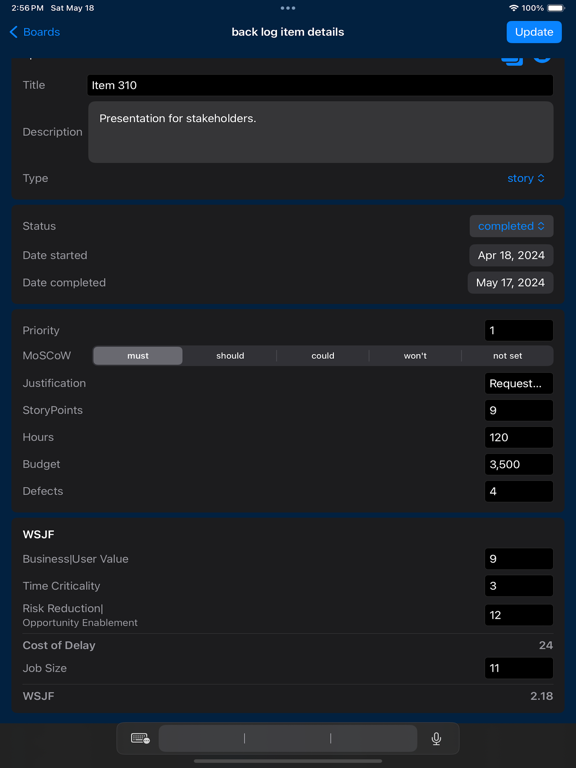576x768 pixels.
Task: Edit the StoryPoints field
Action: pos(519,410)
